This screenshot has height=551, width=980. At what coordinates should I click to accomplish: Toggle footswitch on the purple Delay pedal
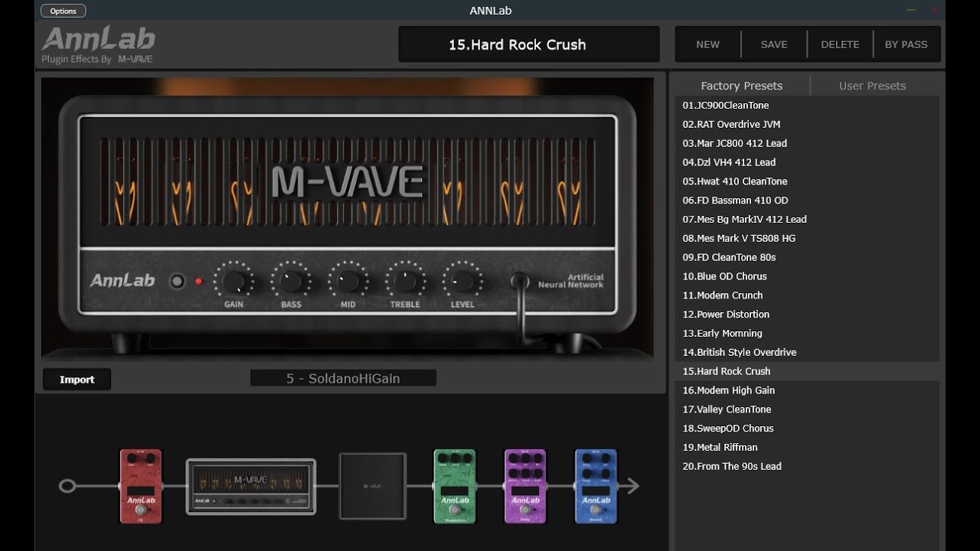coord(525,509)
